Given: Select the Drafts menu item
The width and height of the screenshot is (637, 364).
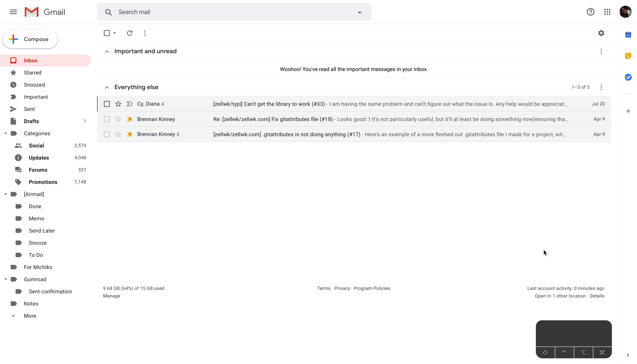Looking at the screenshot, I should tap(31, 121).
